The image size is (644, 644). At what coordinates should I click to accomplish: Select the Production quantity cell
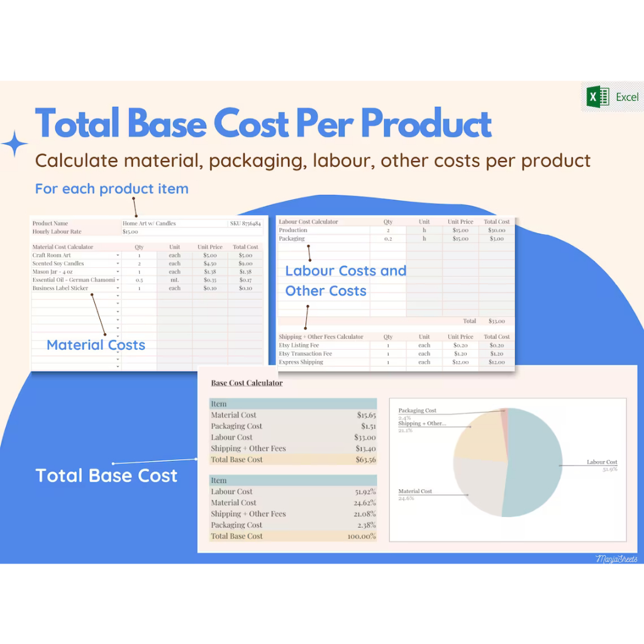pyautogui.click(x=388, y=230)
